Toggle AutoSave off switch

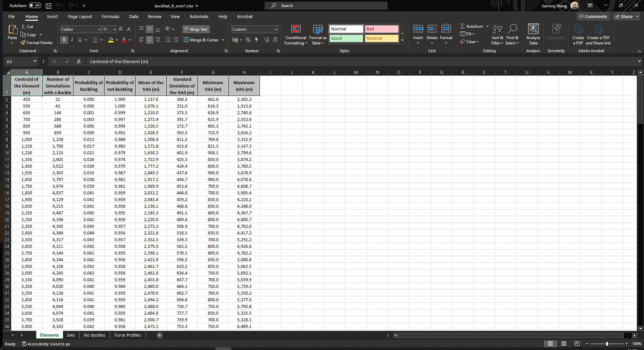(x=35, y=5)
